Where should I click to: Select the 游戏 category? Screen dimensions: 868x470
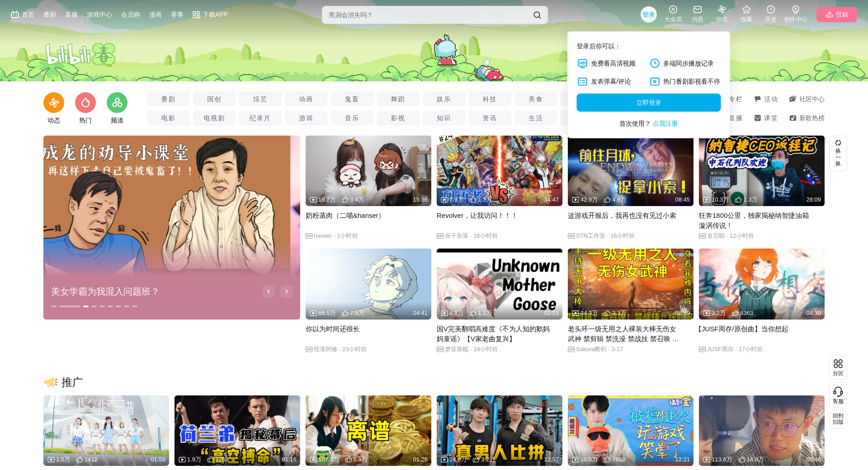(x=306, y=118)
